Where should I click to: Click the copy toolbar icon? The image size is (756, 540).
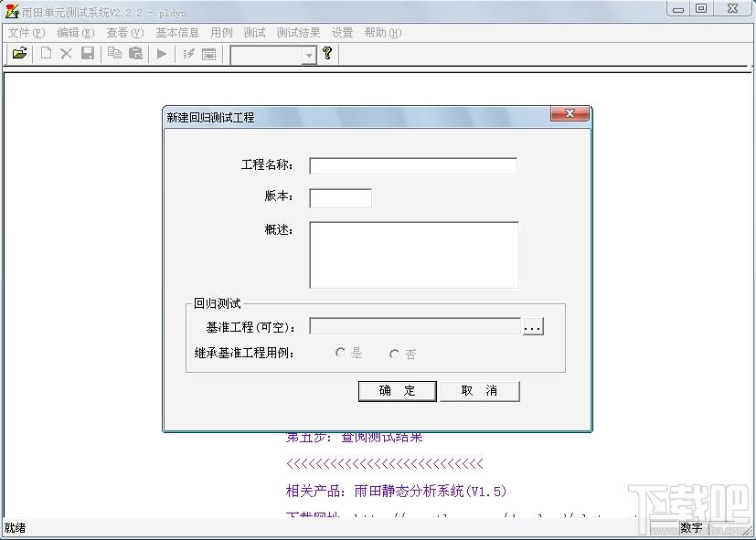tap(114, 53)
